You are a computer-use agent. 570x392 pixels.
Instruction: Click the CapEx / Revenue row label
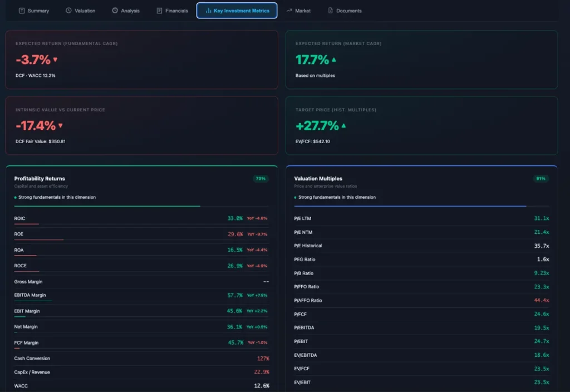tap(32, 373)
